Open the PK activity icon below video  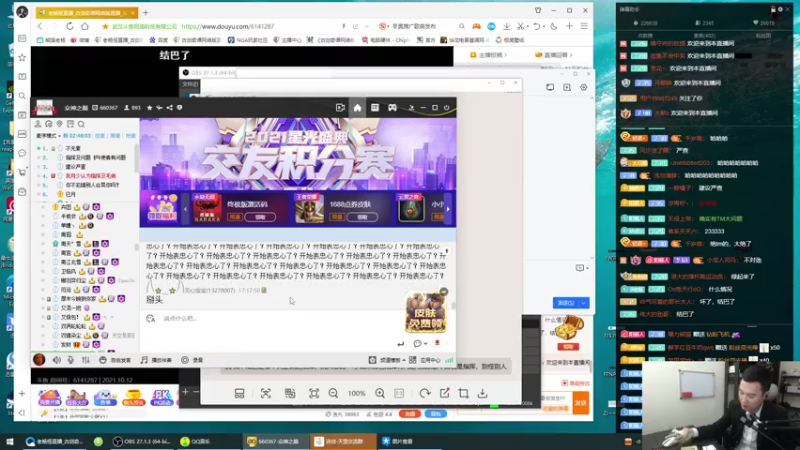(161, 397)
